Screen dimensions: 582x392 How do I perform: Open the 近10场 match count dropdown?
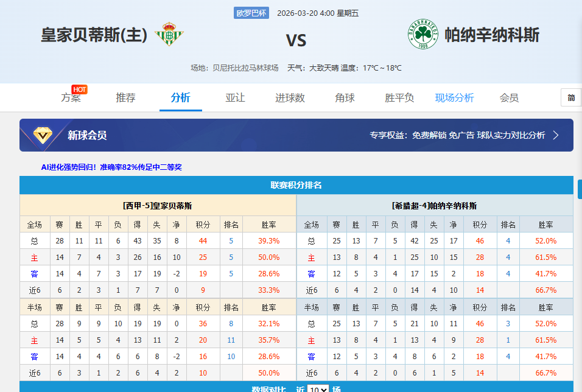click(x=318, y=390)
